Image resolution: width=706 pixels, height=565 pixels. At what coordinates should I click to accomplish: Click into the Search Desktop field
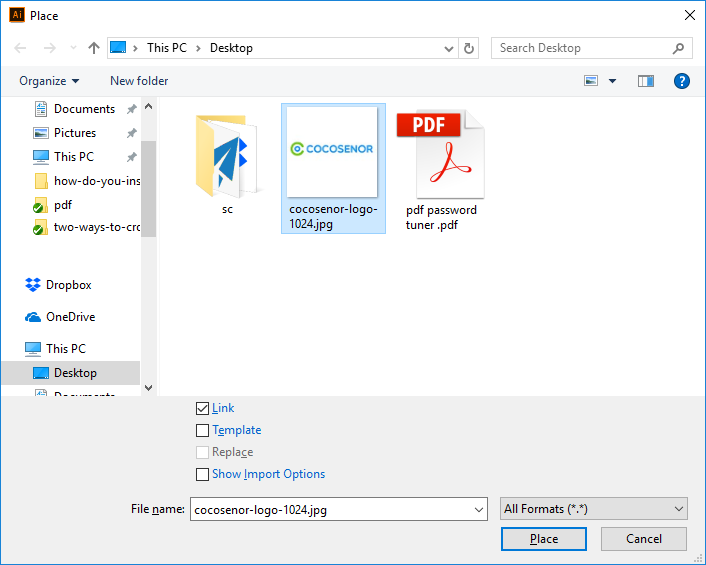pyautogui.click(x=592, y=48)
